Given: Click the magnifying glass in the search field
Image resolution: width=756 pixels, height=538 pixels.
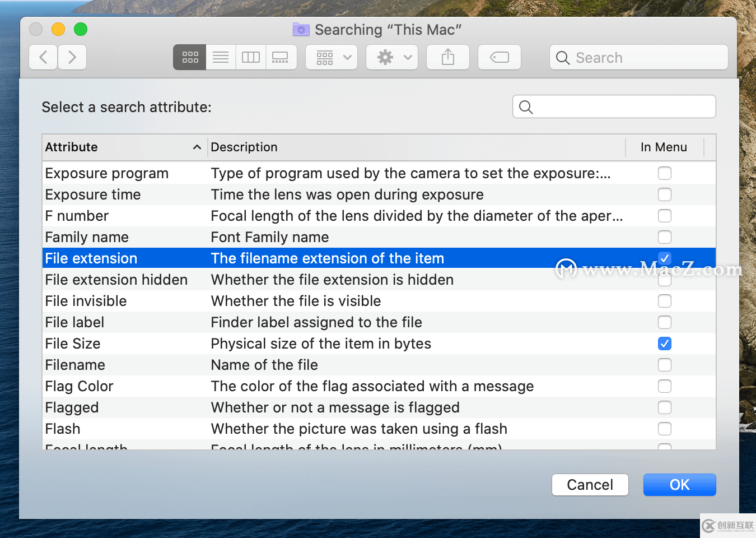Looking at the screenshot, I should 563,57.
